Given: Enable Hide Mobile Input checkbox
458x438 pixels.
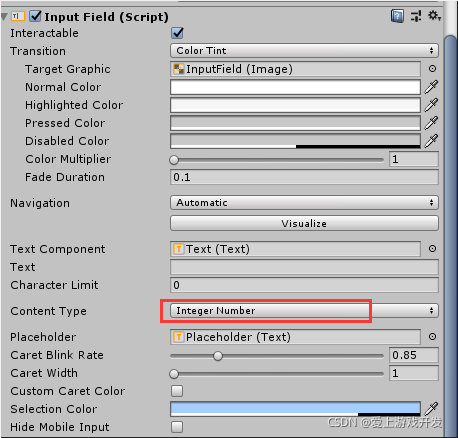Looking at the screenshot, I should (x=177, y=427).
